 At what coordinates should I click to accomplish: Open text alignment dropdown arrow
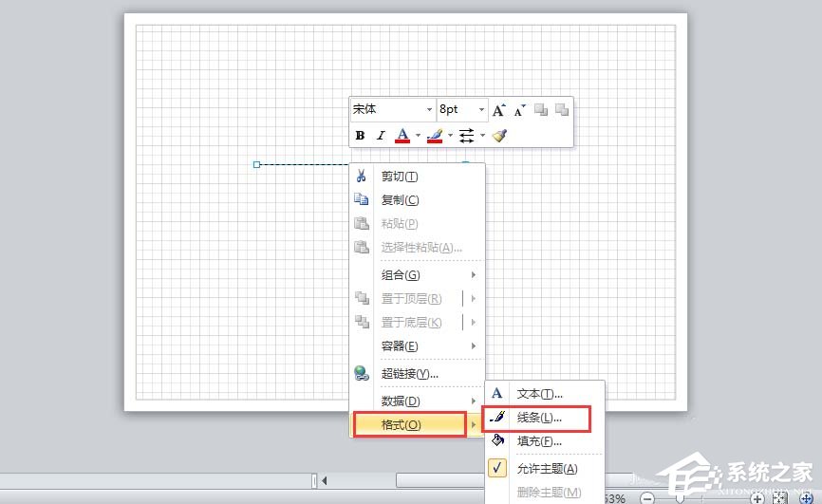tap(482, 136)
